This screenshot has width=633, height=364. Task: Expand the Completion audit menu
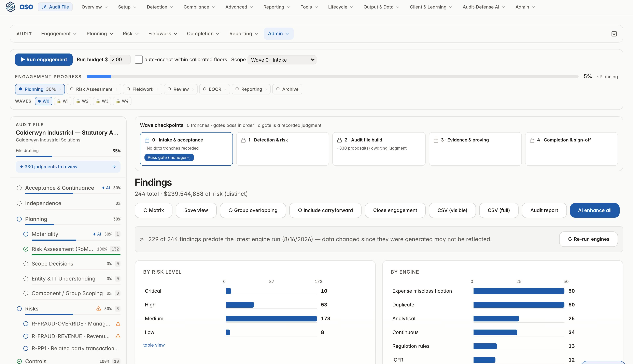(x=203, y=33)
